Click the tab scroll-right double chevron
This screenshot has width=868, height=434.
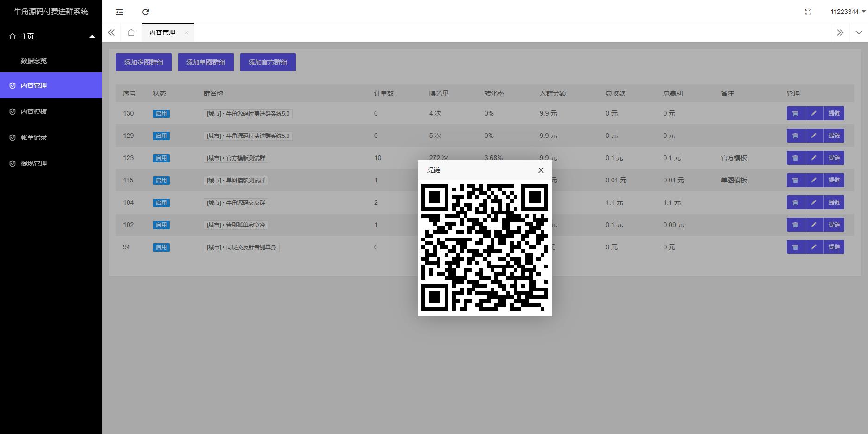840,32
